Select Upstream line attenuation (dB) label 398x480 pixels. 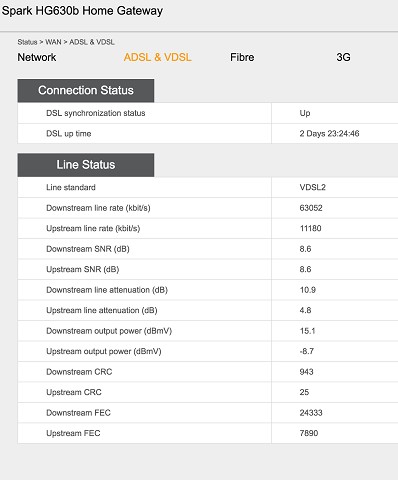click(102, 310)
